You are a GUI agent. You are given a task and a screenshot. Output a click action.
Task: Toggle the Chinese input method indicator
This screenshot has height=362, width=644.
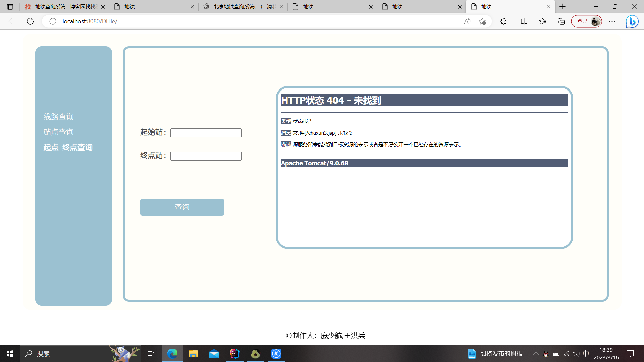(586, 354)
